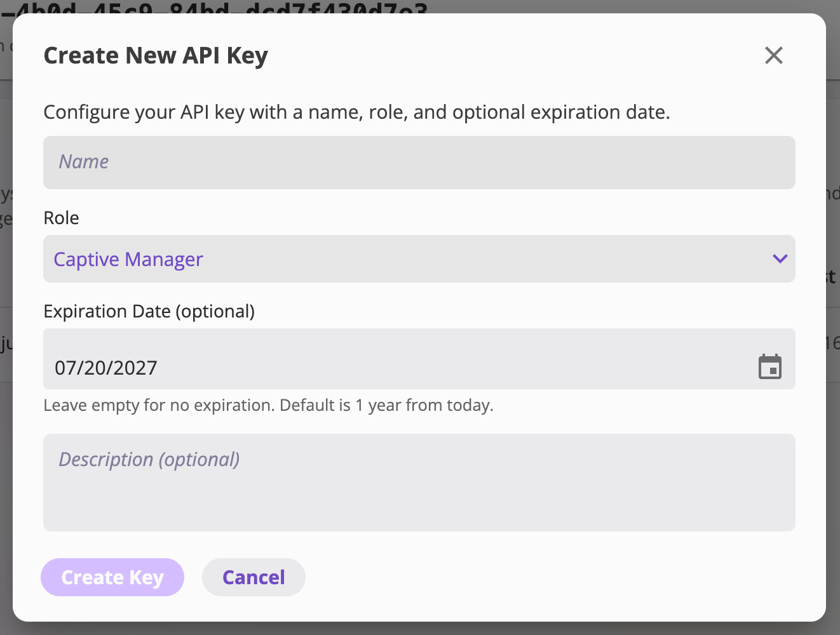The height and width of the screenshot is (635, 840).
Task: Click the 'Expiration Date (optional)' label
Action: [149, 312]
